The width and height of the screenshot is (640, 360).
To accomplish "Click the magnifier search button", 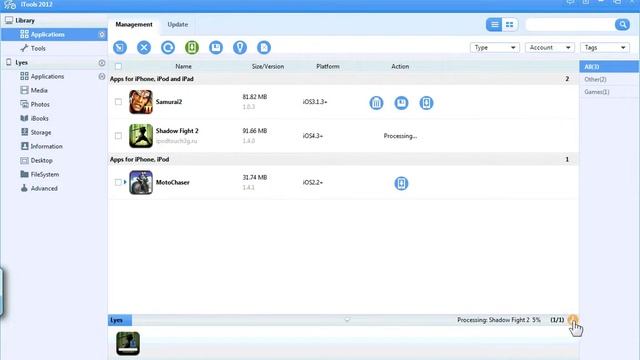I will (622, 24).
